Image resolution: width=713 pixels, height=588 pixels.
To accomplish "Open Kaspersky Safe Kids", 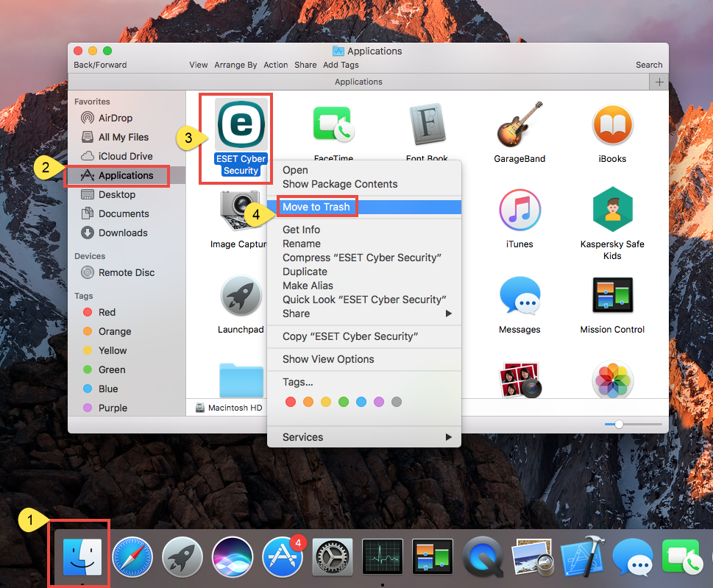I will (612, 210).
